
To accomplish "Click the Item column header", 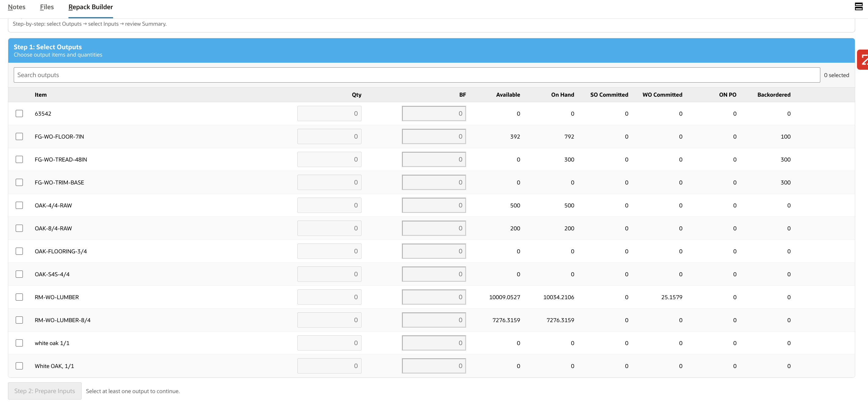I will [41, 95].
